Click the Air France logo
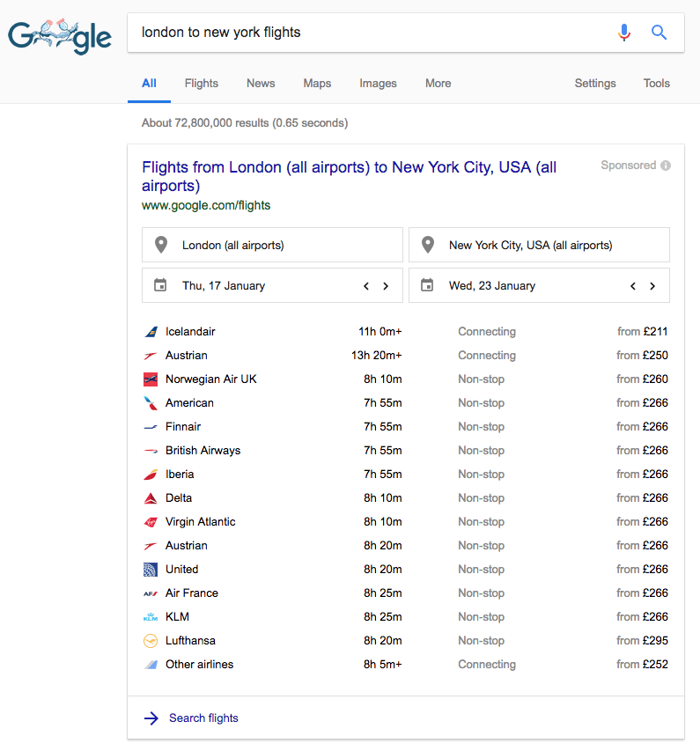 tap(151, 593)
